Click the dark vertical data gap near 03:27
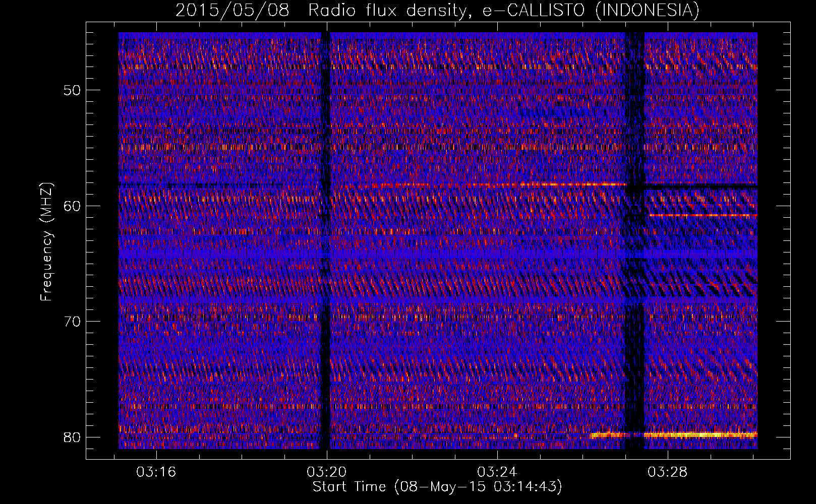 tap(635, 241)
